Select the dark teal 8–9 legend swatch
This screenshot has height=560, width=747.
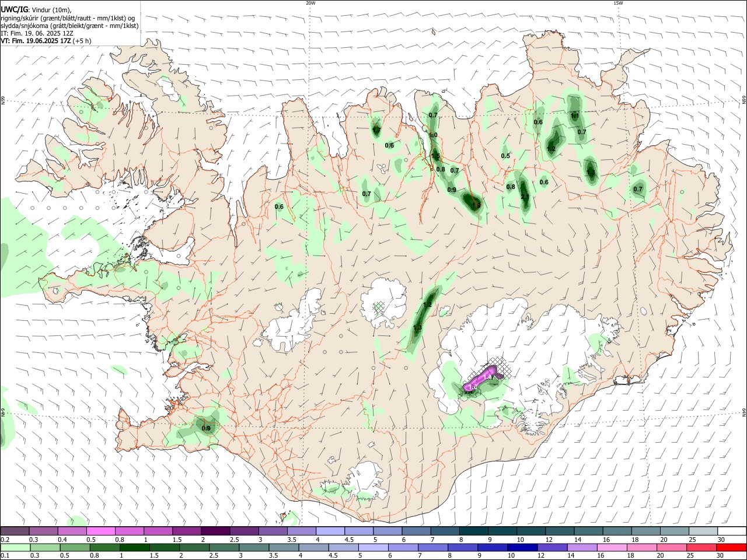(474, 531)
